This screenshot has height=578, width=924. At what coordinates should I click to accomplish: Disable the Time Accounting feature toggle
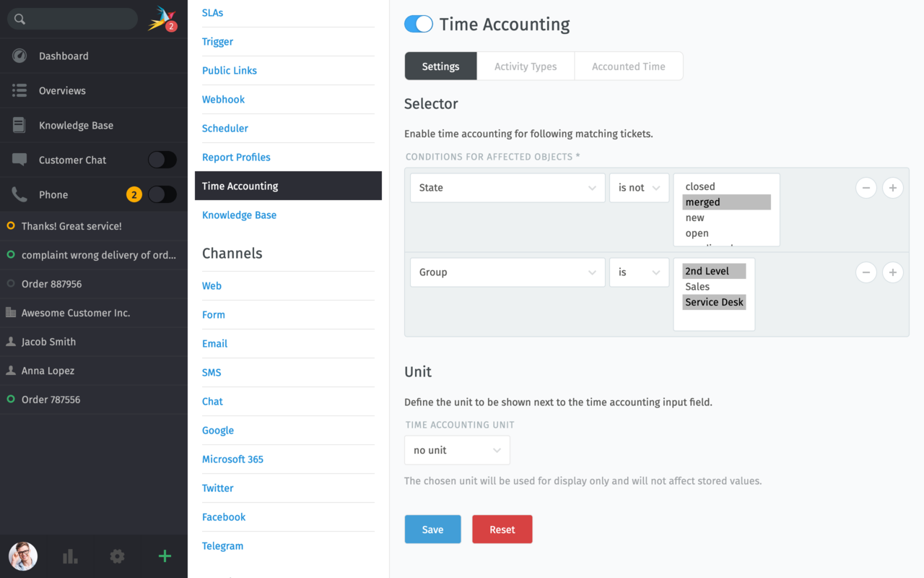coord(418,24)
